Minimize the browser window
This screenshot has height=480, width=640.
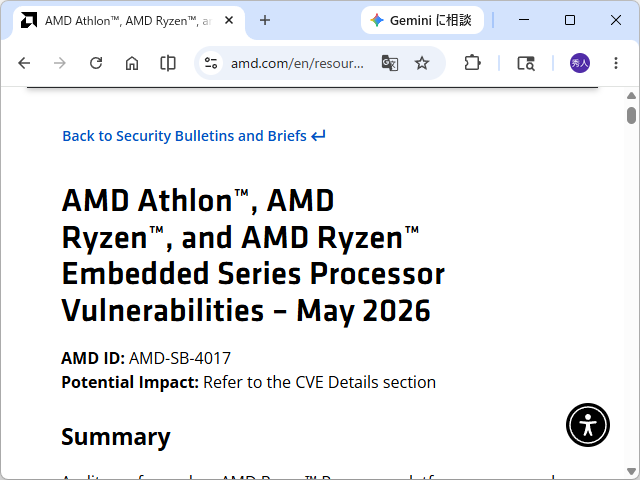click(x=524, y=20)
